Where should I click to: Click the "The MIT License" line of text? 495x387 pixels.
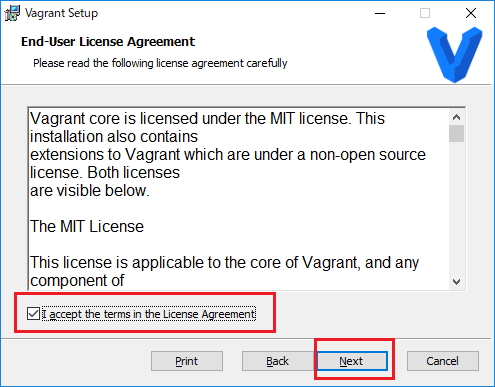coord(87,226)
